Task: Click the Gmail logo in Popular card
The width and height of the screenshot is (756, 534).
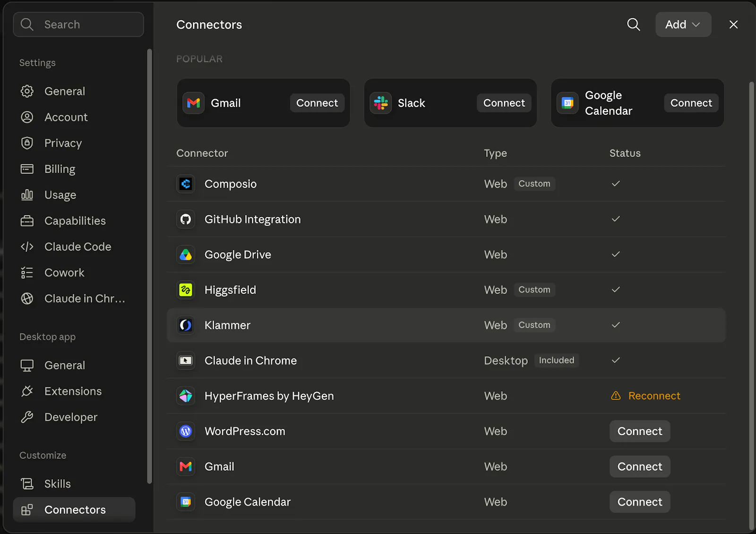Action: click(194, 103)
